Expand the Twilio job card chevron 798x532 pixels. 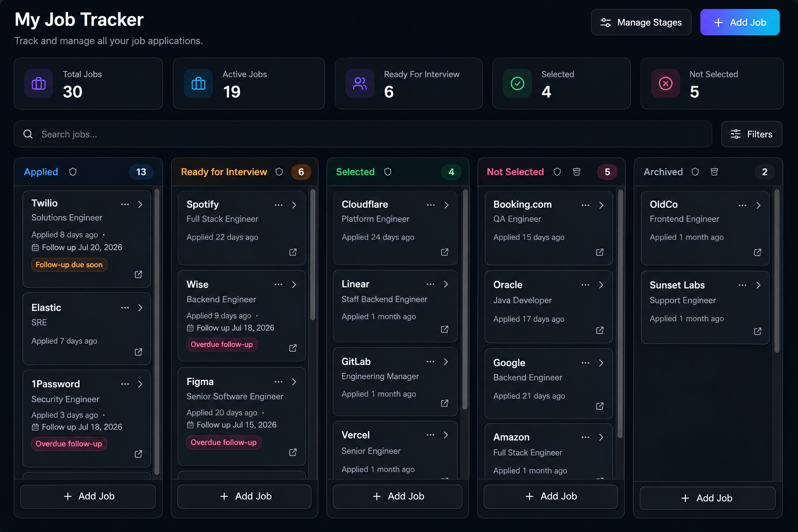(140, 204)
